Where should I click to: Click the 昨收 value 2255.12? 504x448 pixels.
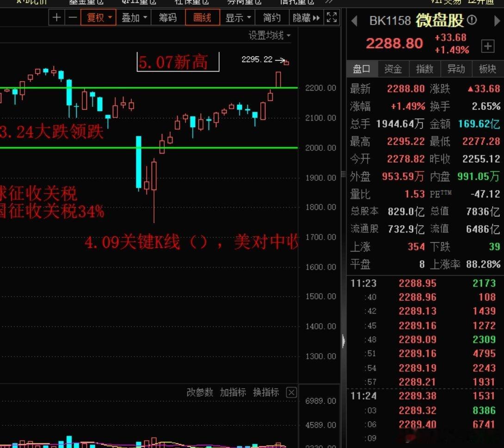(481, 159)
